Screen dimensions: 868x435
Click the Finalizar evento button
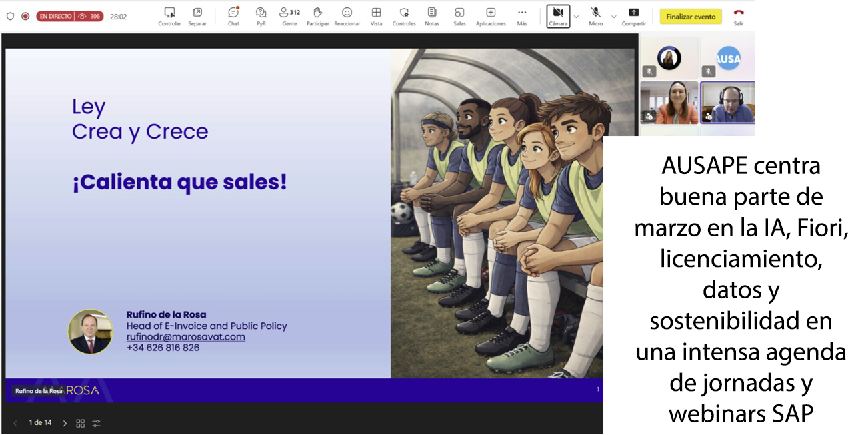tap(691, 17)
